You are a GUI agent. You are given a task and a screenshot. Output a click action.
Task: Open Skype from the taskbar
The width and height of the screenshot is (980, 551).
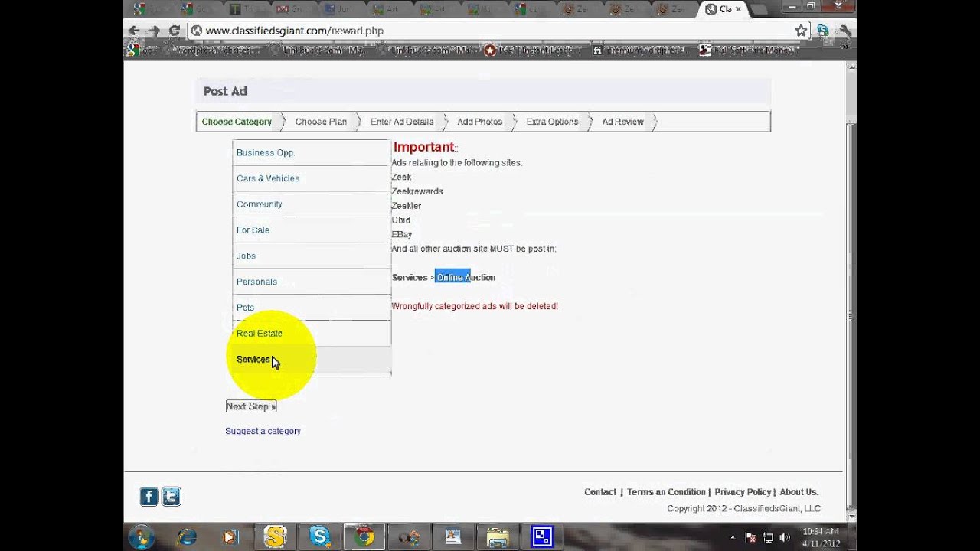click(319, 536)
